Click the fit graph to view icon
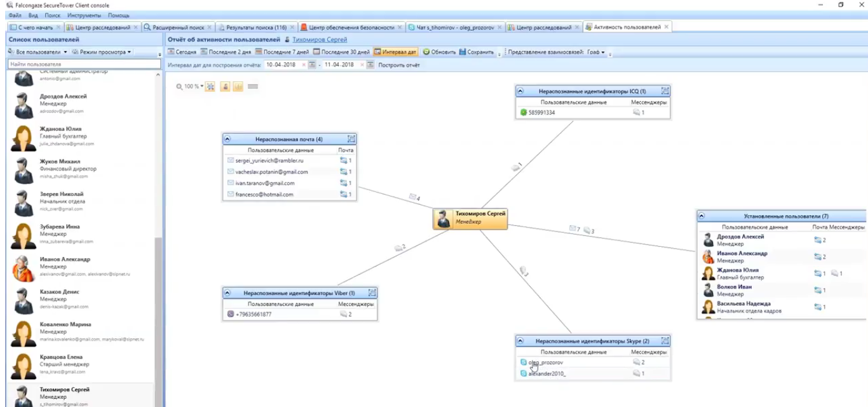The width and height of the screenshot is (868, 407). point(210,86)
